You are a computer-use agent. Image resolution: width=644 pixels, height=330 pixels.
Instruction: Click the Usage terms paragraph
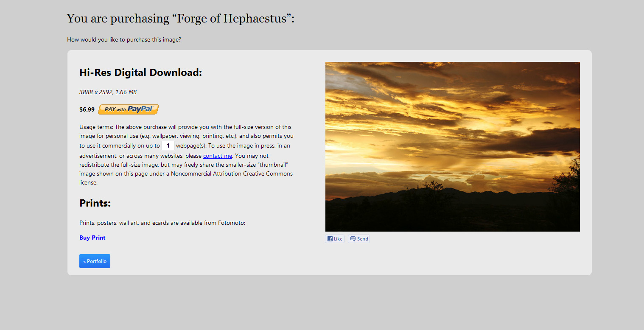click(186, 155)
